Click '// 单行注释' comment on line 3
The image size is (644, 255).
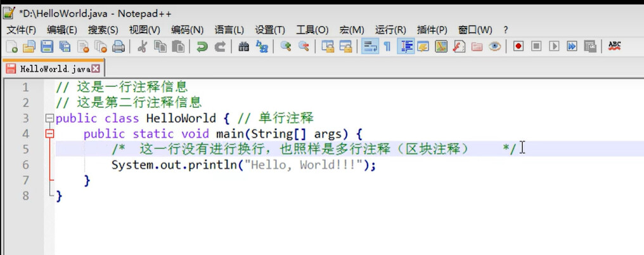pyautogui.click(x=276, y=119)
